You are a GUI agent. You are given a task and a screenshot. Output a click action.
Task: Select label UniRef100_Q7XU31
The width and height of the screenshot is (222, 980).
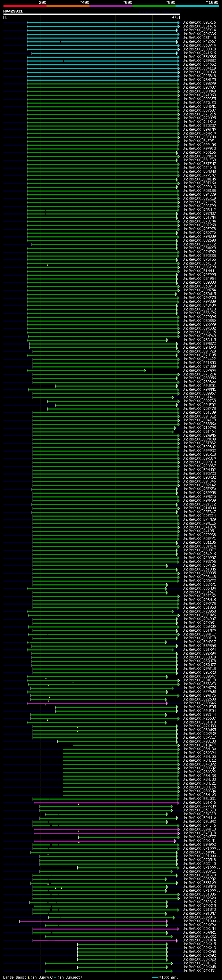tap(199, 971)
